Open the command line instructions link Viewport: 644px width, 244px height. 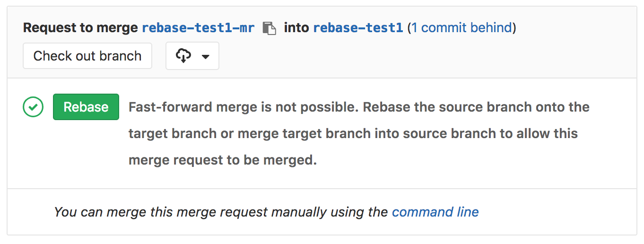pos(435,212)
